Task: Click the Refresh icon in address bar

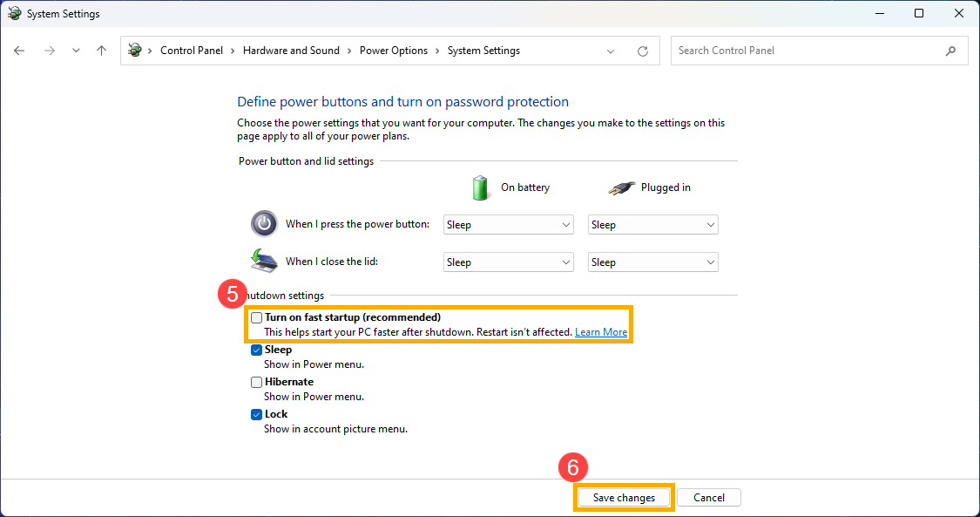Action: pos(643,51)
